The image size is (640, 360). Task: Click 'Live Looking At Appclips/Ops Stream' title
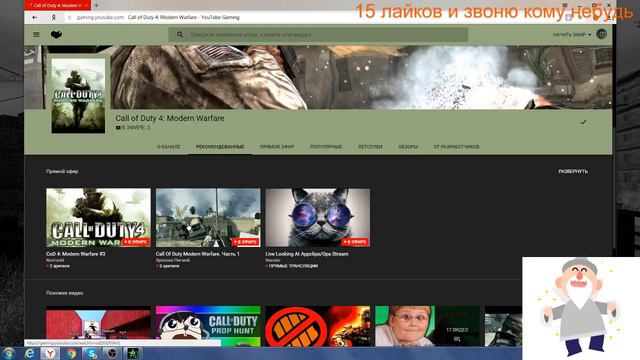(307, 254)
